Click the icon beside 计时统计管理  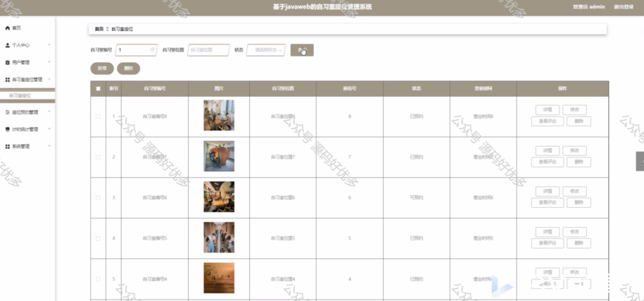7,129
